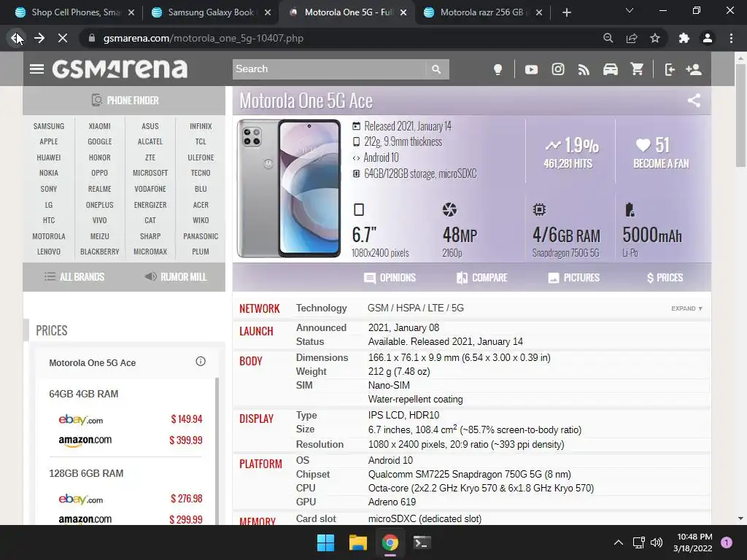Click the Chipset spec label

tap(312, 474)
